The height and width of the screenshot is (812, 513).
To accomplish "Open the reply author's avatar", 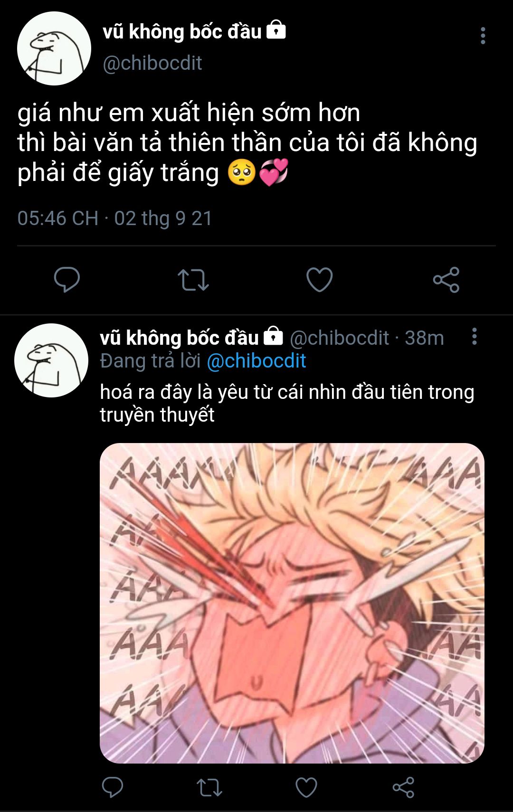I will [51, 360].
